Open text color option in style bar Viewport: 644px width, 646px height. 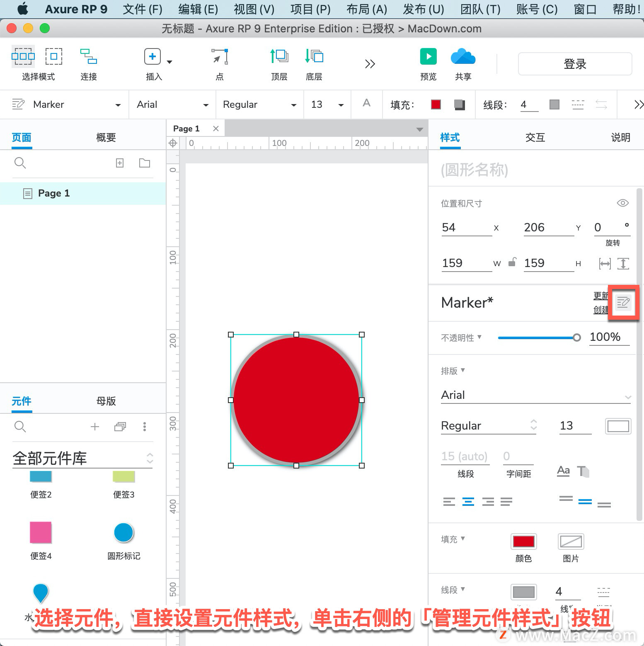click(367, 103)
